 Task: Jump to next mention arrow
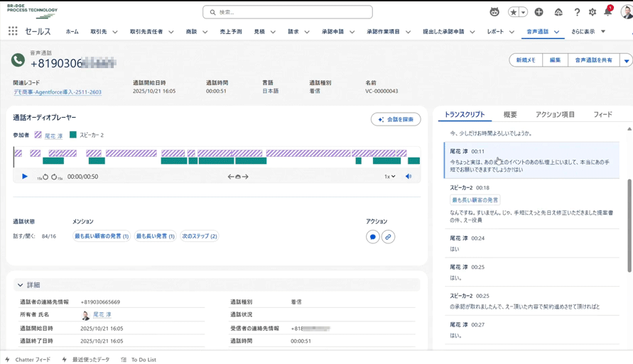[245, 177]
